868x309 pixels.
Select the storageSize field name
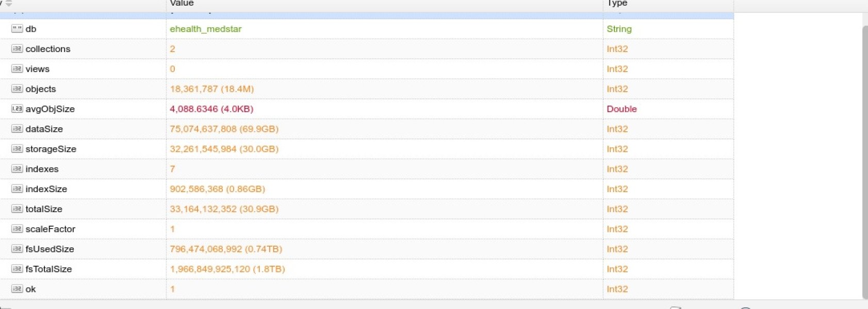click(x=51, y=149)
